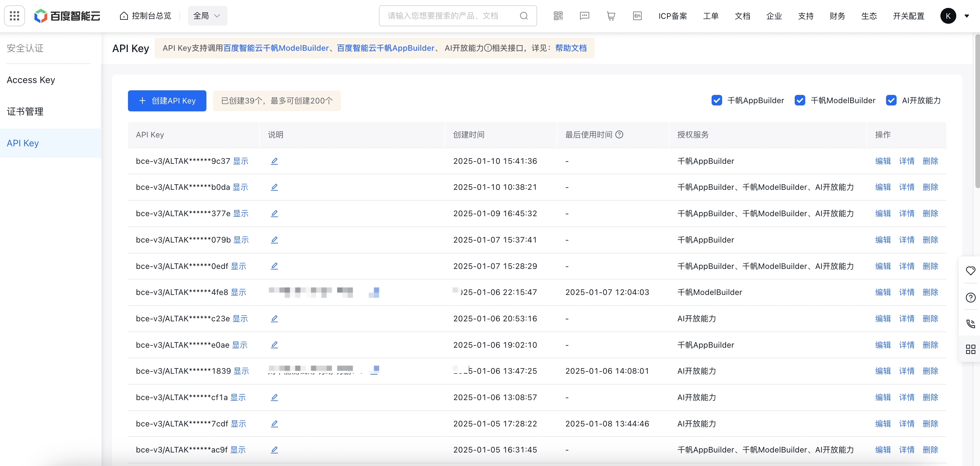The height and width of the screenshot is (466, 980).
Task: Show the key ending 9c37
Action: 241,161
